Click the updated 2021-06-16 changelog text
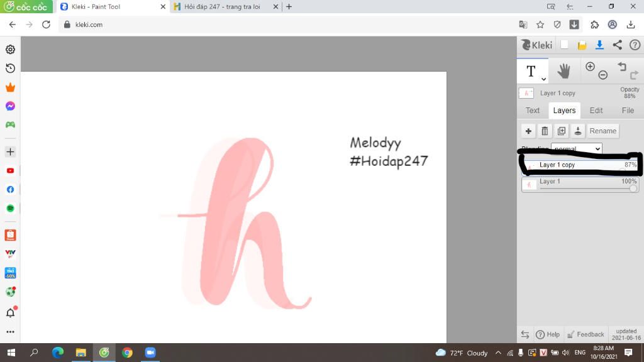 point(626,334)
